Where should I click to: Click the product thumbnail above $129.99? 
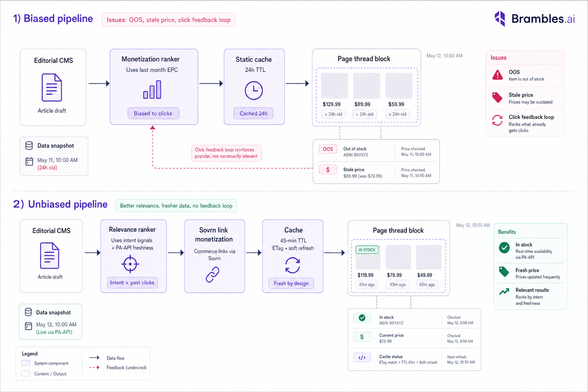(334, 86)
